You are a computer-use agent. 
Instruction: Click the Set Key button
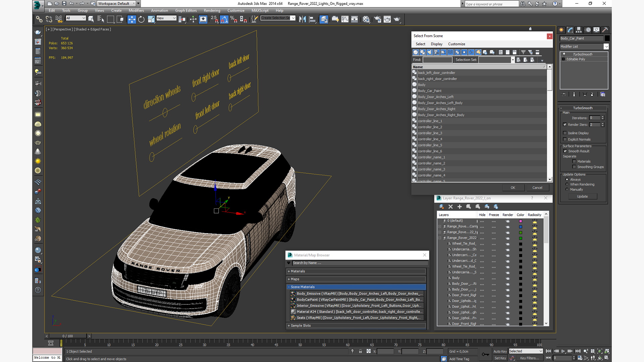pyautogui.click(x=500, y=358)
